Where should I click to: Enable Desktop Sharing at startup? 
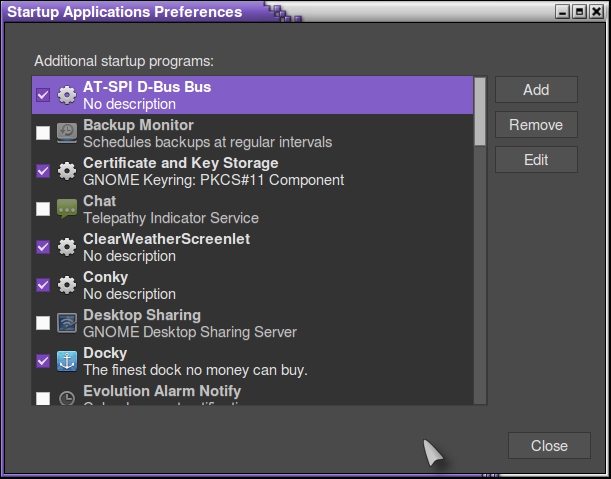pyautogui.click(x=43, y=323)
